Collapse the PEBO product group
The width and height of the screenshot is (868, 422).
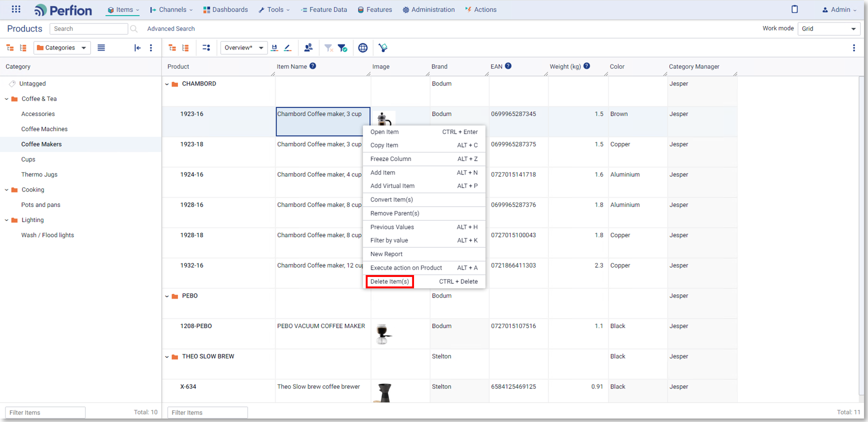(167, 296)
